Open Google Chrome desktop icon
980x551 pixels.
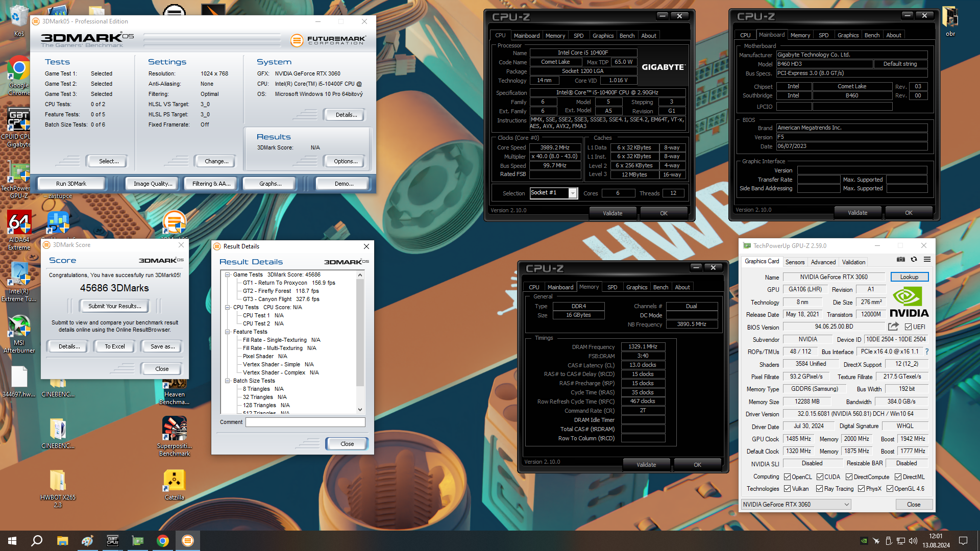(x=19, y=77)
